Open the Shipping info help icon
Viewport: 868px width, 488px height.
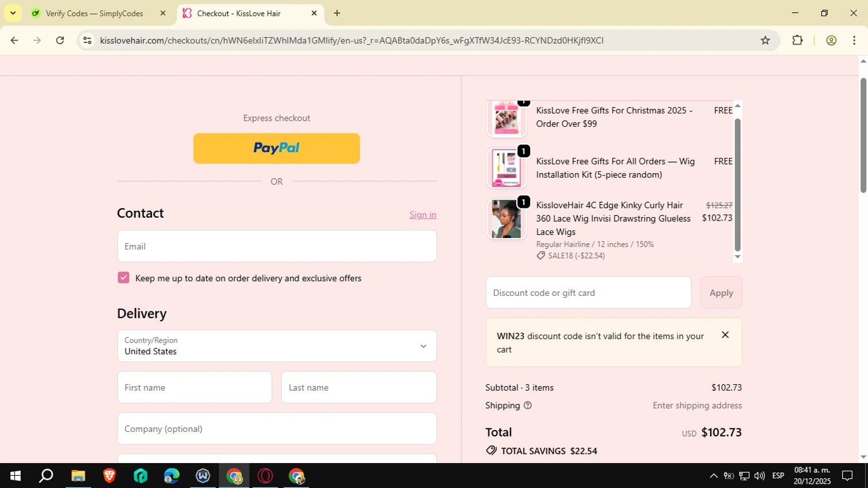coord(528,405)
